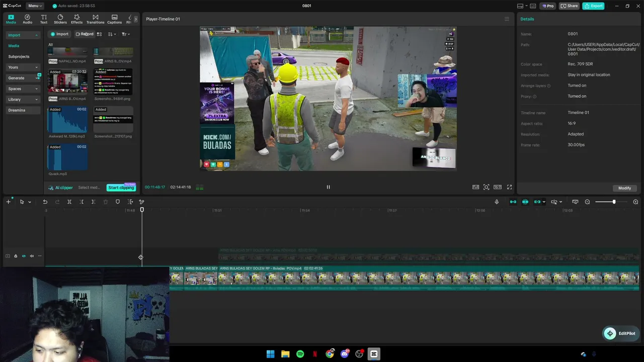Image resolution: width=644 pixels, height=362 pixels.
Task: Lock the timeline track
Action: [16, 256]
